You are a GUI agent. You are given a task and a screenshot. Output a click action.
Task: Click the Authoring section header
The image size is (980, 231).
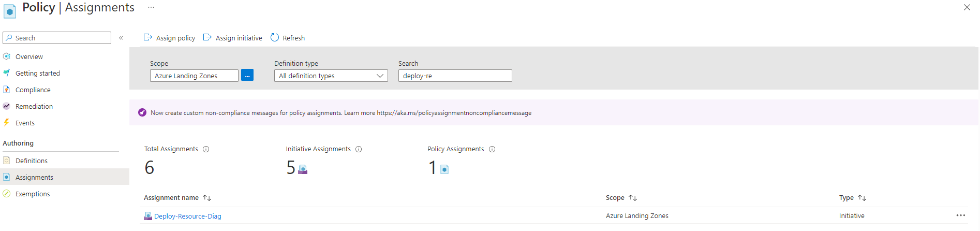pyautogui.click(x=18, y=143)
